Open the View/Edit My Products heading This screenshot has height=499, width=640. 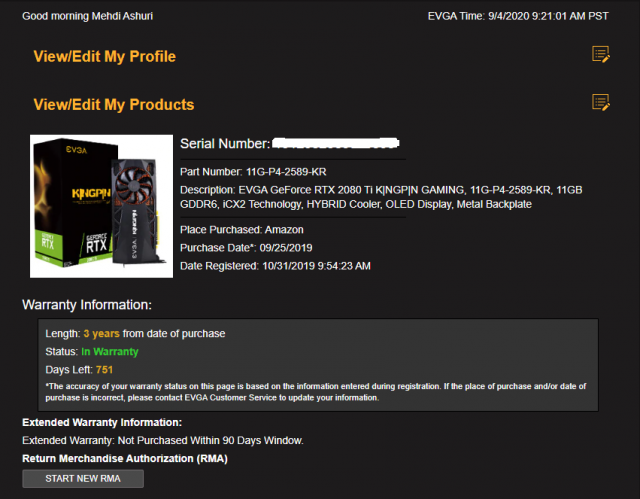tap(114, 105)
